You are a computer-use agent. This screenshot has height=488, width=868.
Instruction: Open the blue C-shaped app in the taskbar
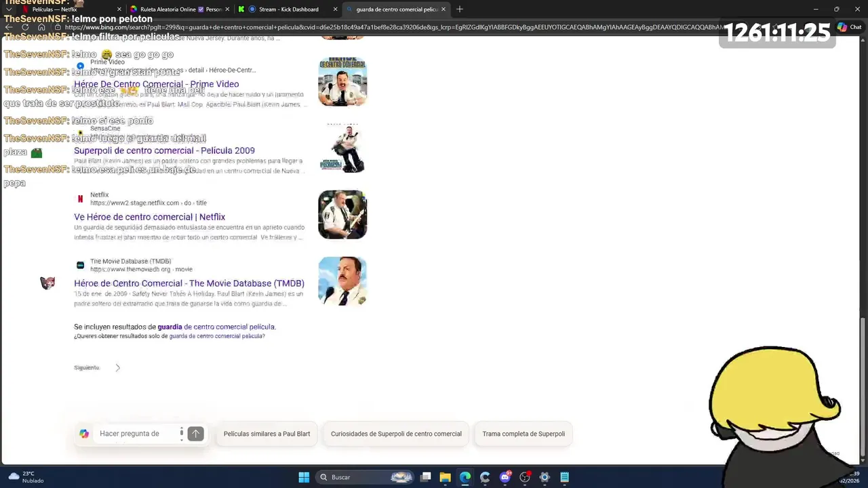485,477
